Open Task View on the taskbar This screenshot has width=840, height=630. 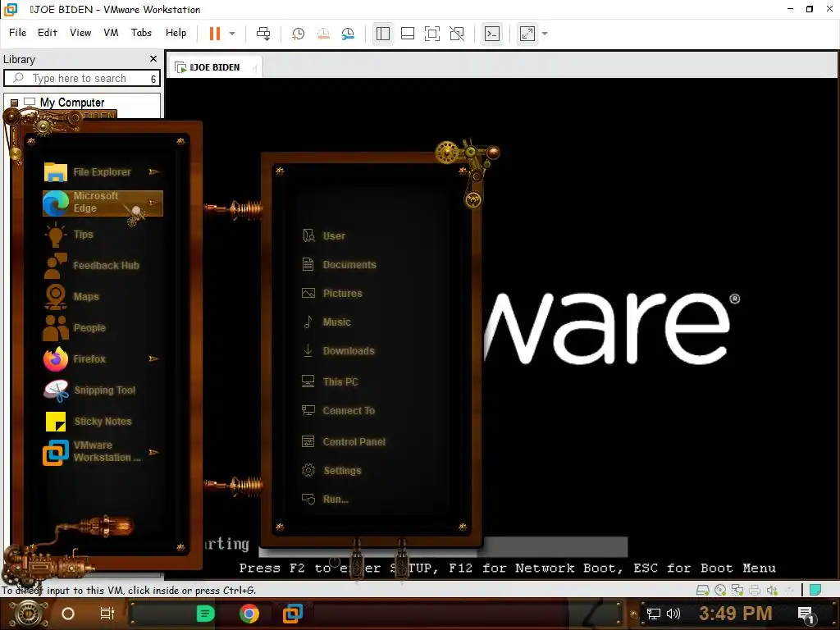click(107, 614)
